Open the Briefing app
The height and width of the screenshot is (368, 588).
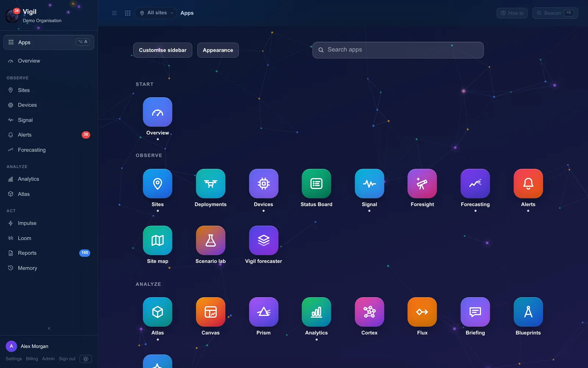(475, 312)
